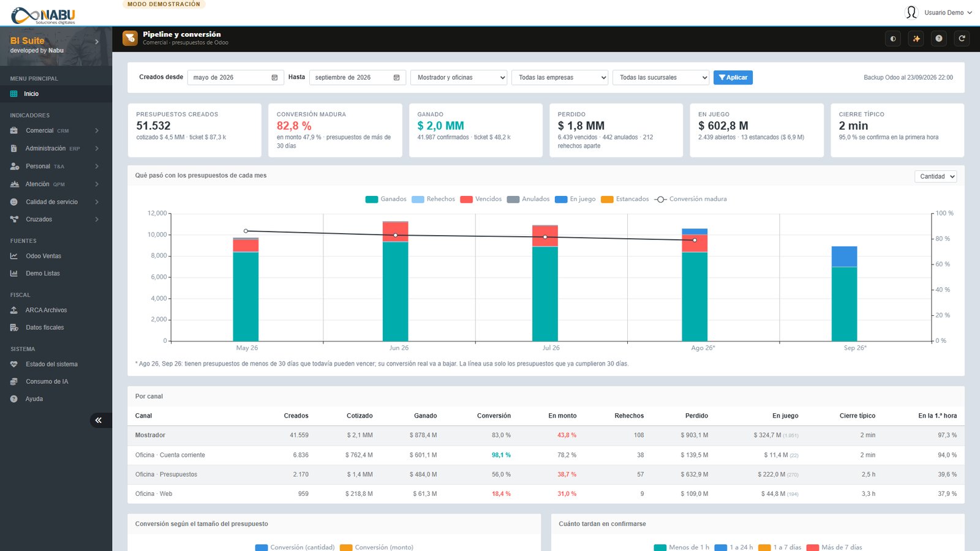
Task: Toggle Conversión madura line legend
Action: (690, 199)
